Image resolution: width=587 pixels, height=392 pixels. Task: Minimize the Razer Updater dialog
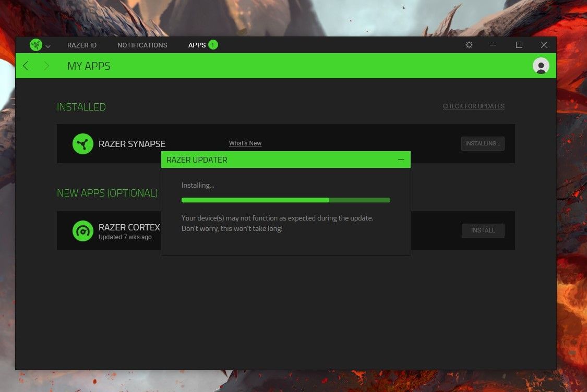click(401, 160)
